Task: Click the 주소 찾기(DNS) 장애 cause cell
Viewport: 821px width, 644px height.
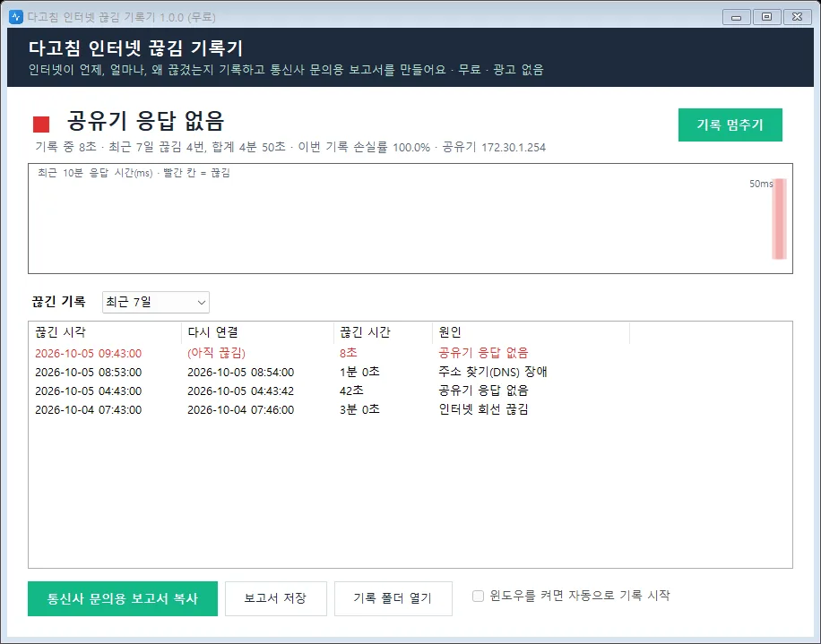Action: coord(493,372)
